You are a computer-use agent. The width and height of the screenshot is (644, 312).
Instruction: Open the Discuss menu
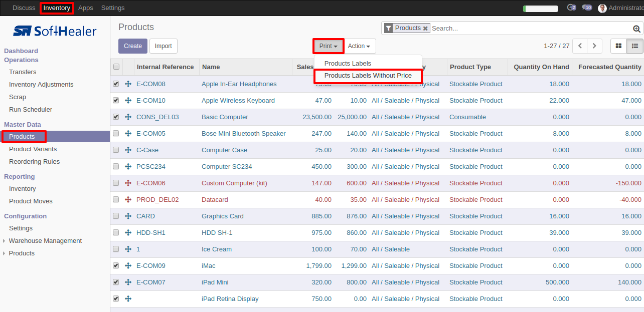(24, 8)
